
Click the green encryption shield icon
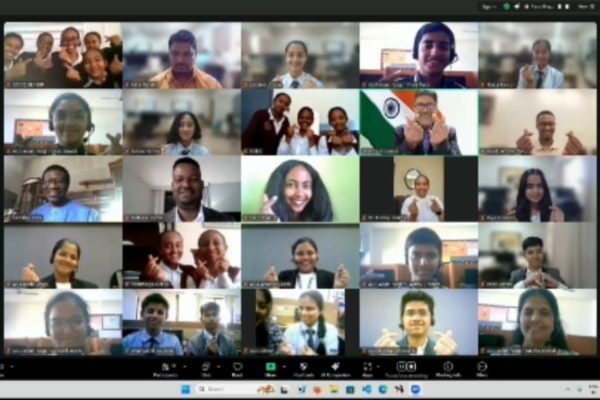[x=506, y=5]
